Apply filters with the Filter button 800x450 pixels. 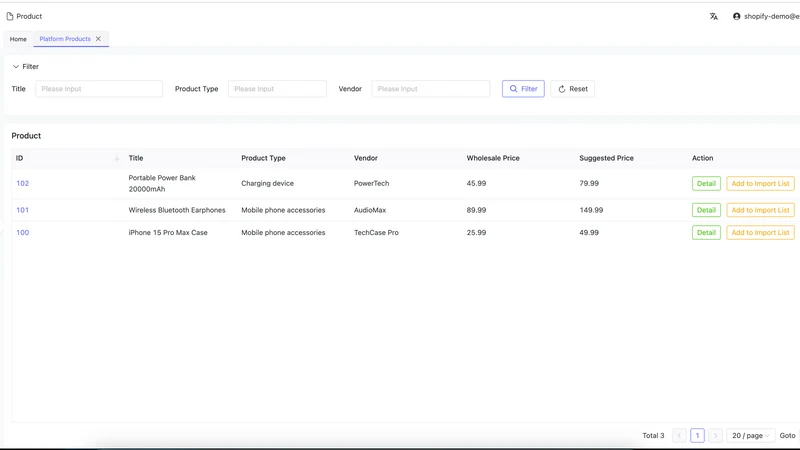[x=523, y=89]
